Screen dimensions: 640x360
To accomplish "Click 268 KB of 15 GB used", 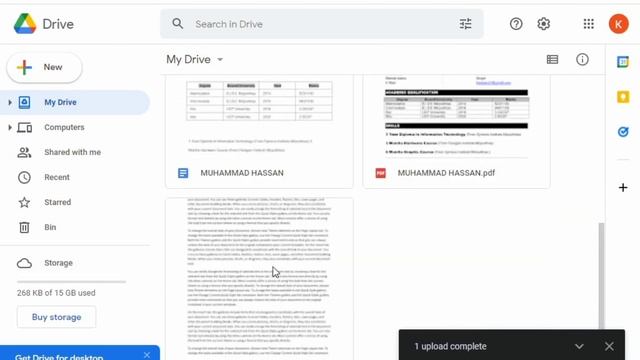I will point(56,293).
